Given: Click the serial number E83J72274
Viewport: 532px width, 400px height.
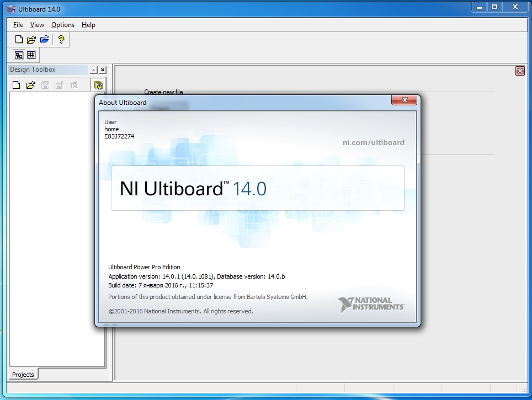Looking at the screenshot, I should [x=119, y=136].
